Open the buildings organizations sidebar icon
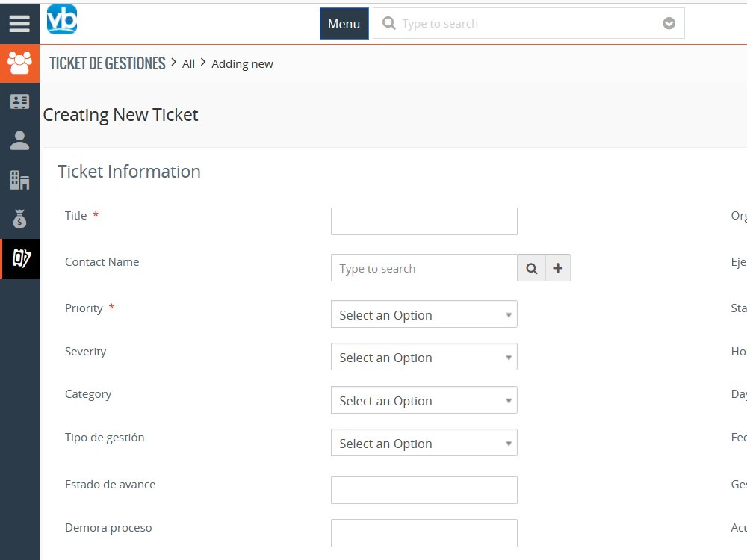 [x=19, y=180]
